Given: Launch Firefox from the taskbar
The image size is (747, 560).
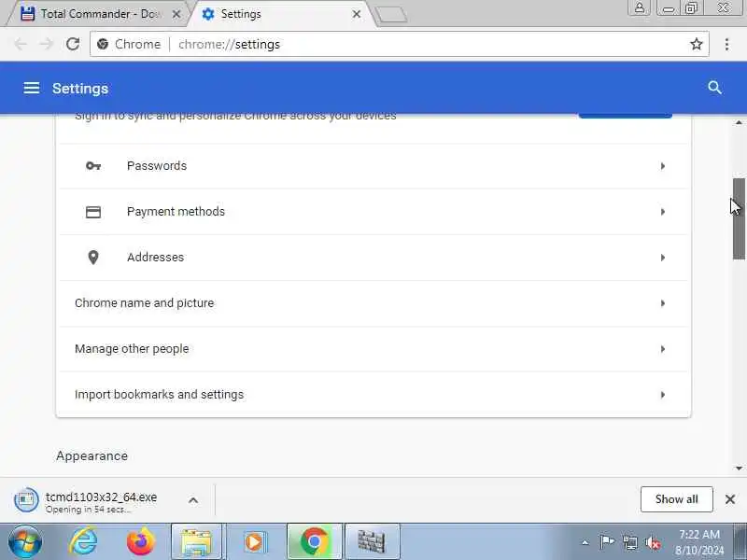Looking at the screenshot, I should pos(141,542).
